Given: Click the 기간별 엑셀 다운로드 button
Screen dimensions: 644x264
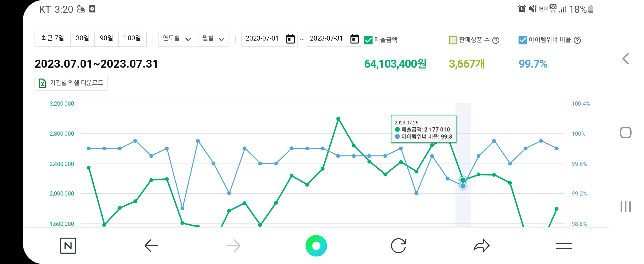Looking at the screenshot, I should click(x=71, y=83).
